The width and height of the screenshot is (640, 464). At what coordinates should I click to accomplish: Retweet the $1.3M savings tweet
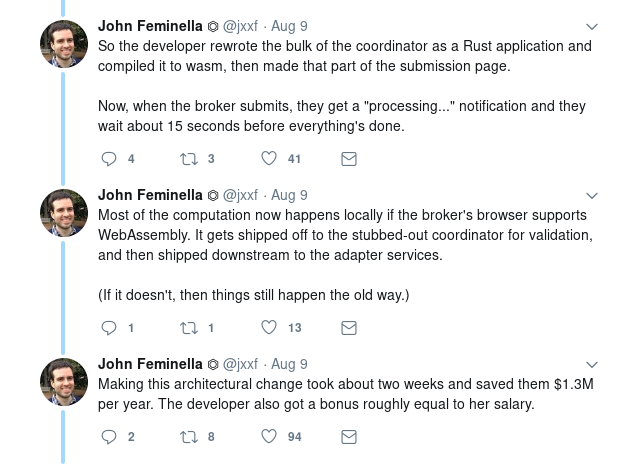188,436
